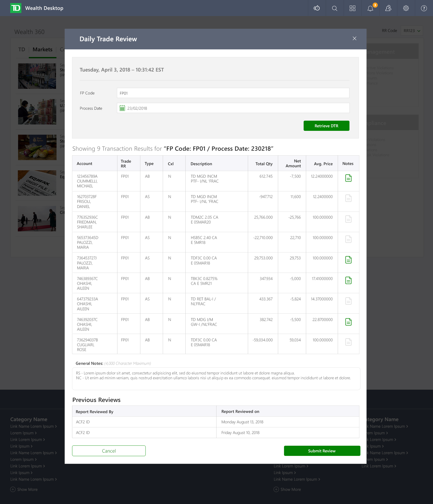Select the Friday August 10, 2018 review entry

(x=215, y=432)
